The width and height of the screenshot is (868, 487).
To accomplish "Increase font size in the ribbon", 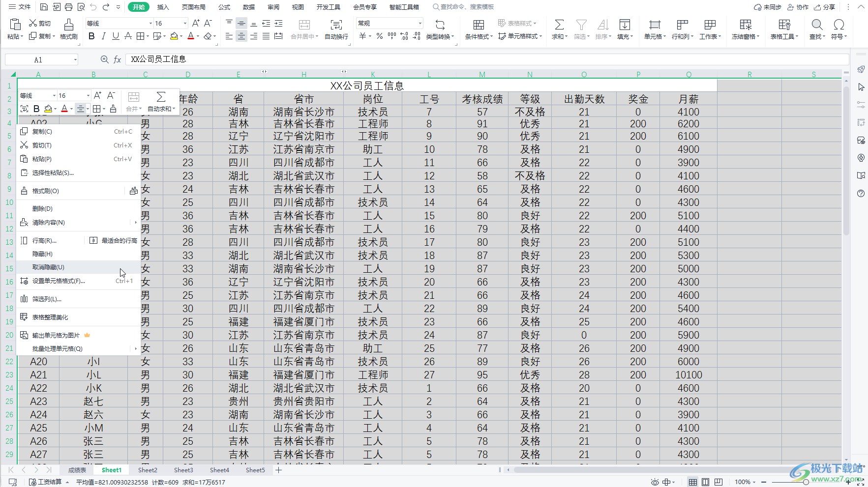I will [x=196, y=23].
